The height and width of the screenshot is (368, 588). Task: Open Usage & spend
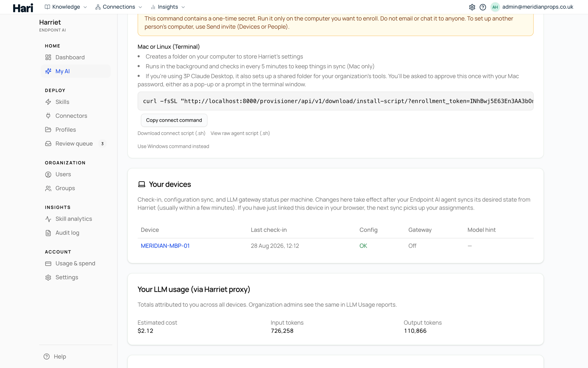click(76, 263)
